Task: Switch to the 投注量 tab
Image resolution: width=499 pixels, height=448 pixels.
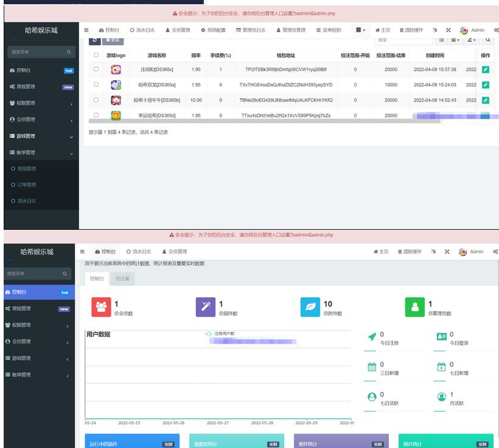Action: [x=122, y=278]
